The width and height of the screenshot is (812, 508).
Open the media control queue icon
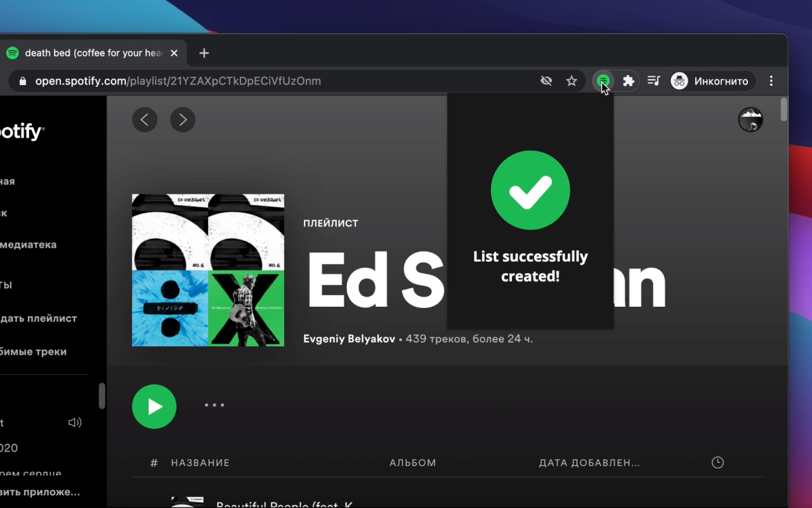[x=653, y=81]
